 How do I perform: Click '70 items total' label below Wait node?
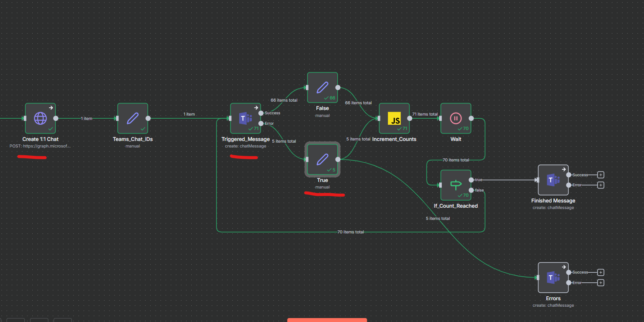pos(456,160)
